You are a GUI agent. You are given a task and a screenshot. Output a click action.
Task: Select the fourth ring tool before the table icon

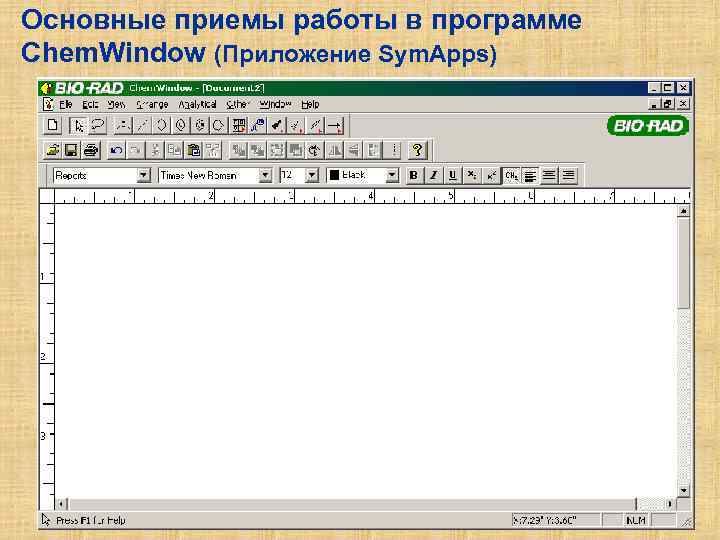[219, 125]
